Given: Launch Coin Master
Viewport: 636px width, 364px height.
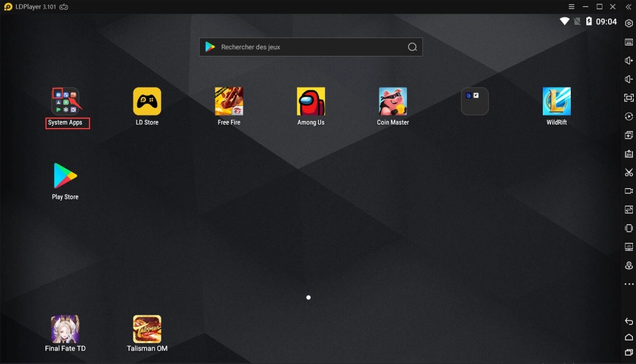Looking at the screenshot, I should (x=393, y=101).
